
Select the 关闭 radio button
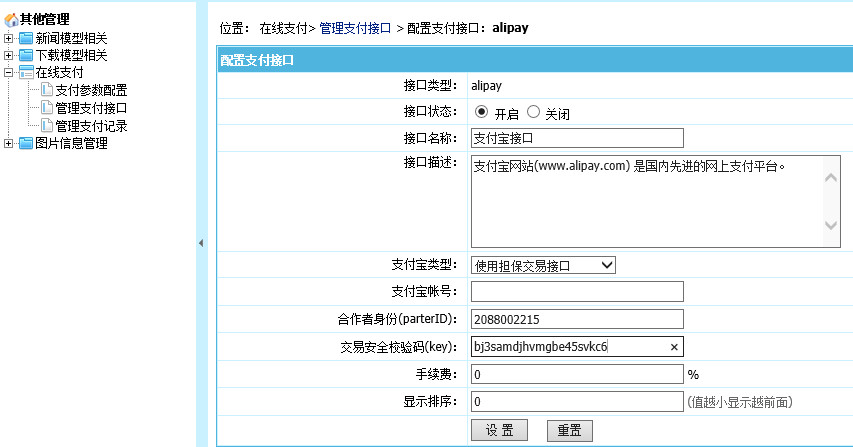[x=533, y=113]
